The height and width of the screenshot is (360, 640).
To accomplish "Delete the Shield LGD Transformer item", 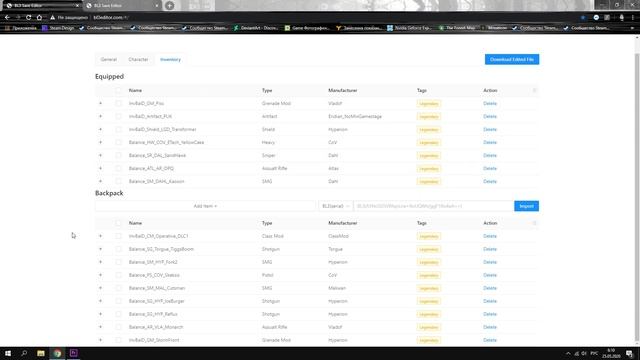I will (490, 130).
